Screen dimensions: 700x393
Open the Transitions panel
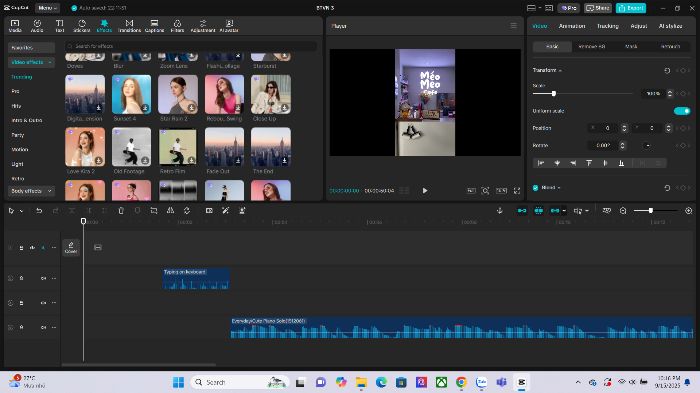pyautogui.click(x=129, y=26)
